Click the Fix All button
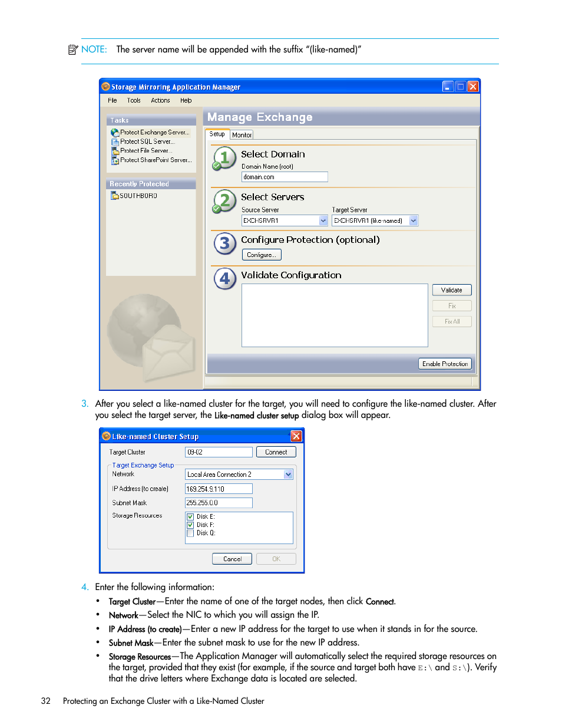Viewport: 562px width, 728px height. coord(452,321)
